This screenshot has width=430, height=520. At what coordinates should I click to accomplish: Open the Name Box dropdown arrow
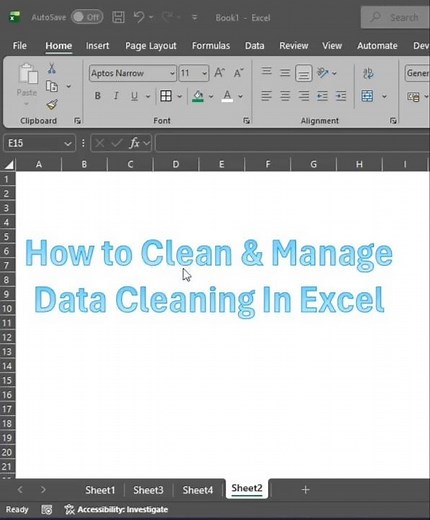pos(68,144)
